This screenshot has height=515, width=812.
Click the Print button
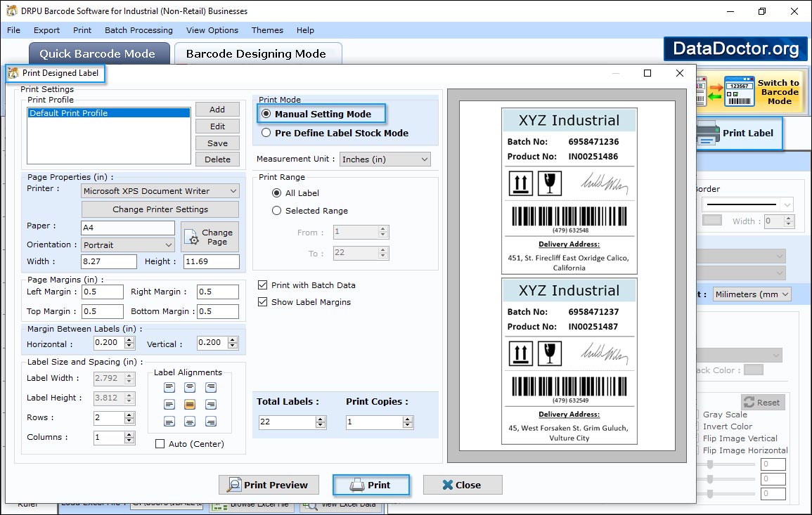tap(371, 485)
